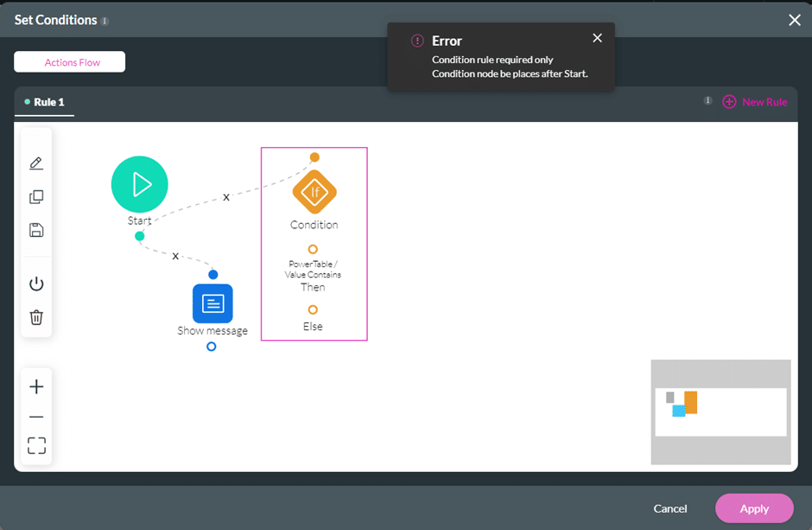Select the green Start node

[139, 184]
